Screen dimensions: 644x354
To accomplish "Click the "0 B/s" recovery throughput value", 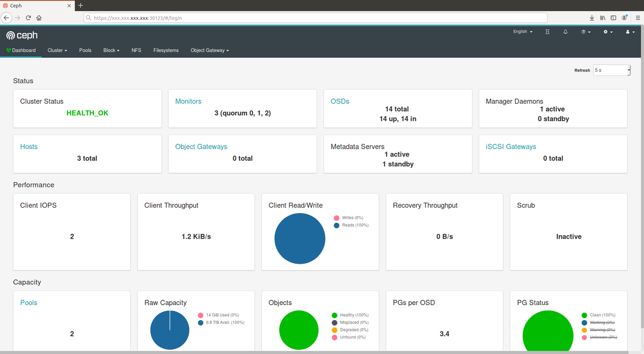I will point(445,237).
